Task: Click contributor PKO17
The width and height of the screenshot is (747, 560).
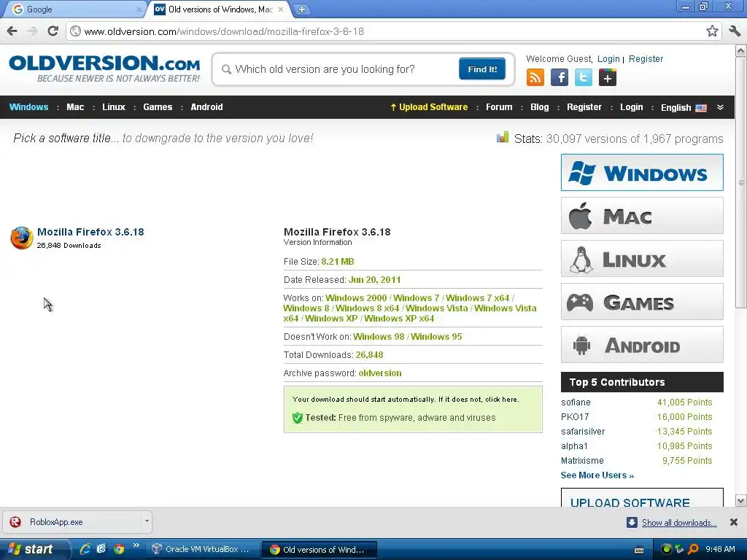Action: 575,416
